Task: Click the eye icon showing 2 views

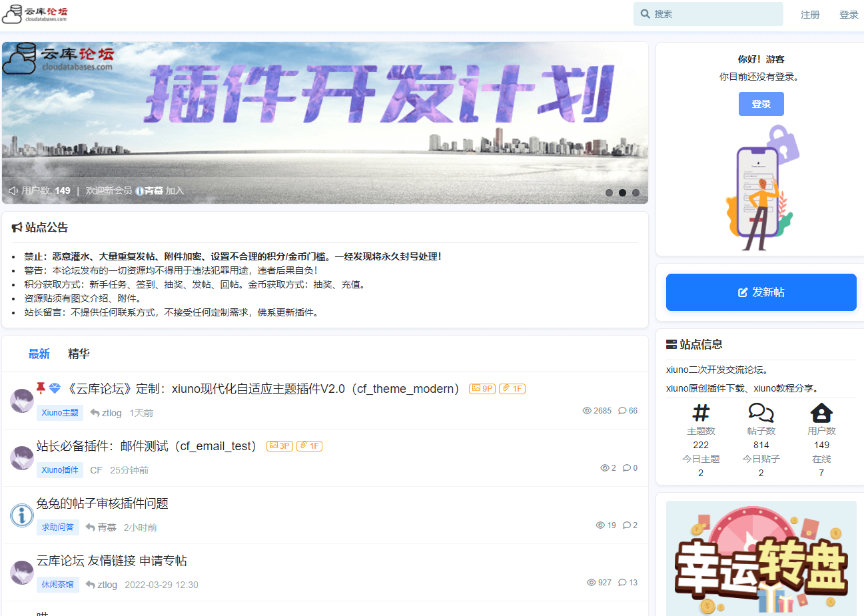Action: 605,468
